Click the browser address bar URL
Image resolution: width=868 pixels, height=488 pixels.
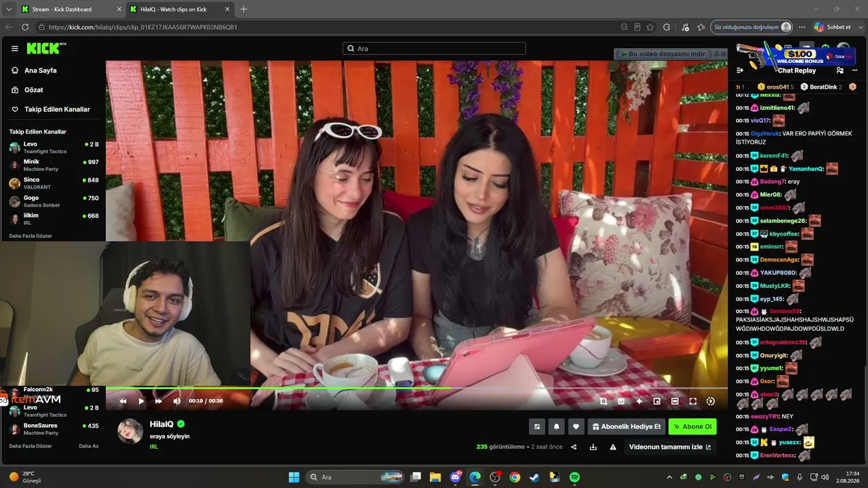tap(143, 27)
